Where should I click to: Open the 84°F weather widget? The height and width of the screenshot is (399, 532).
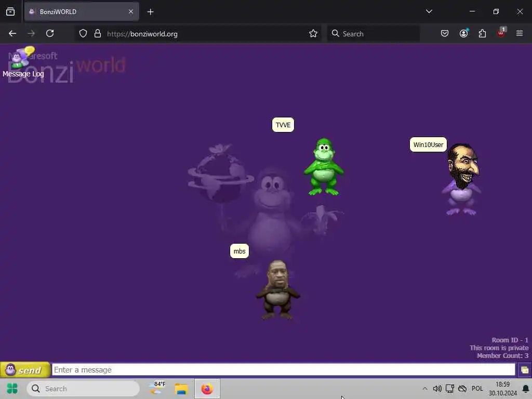coord(157,388)
